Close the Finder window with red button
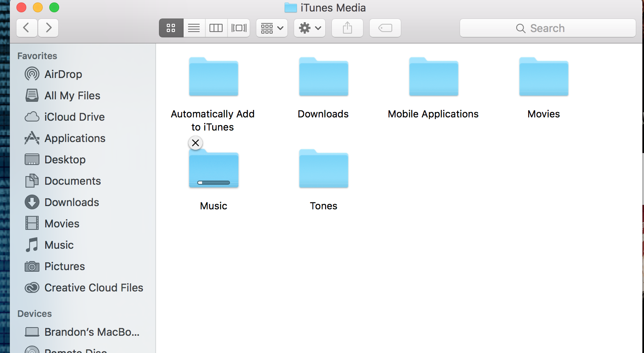The image size is (644, 353). pyautogui.click(x=21, y=7)
